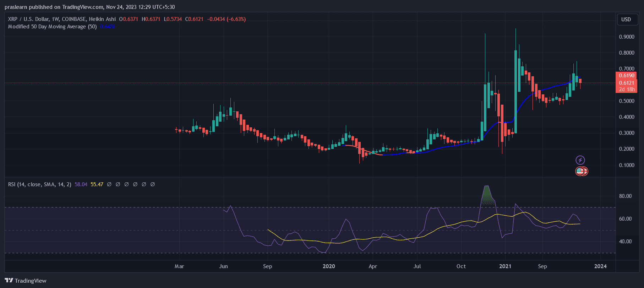Click the 0.9000 level on price scale
The width and height of the screenshot is (644, 288).
[x=627, y=37]
